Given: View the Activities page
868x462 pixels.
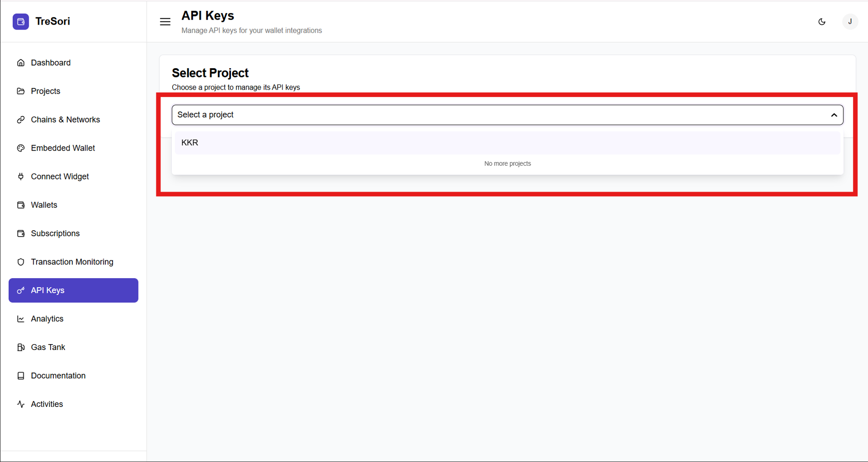Looking at the screenshot, I should (46, 404).
